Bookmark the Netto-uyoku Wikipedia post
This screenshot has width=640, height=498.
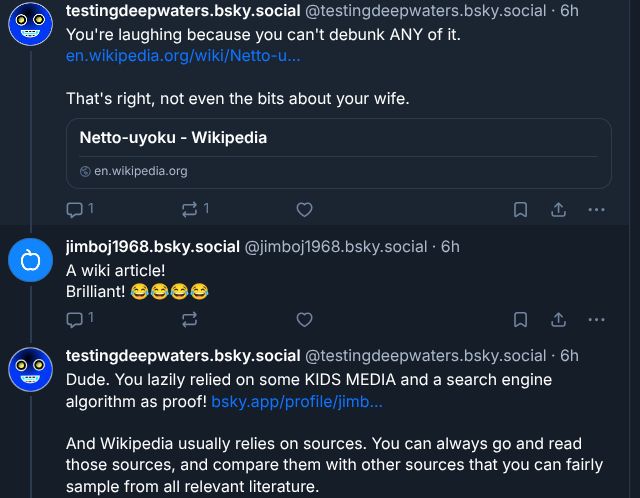(520, 209)
